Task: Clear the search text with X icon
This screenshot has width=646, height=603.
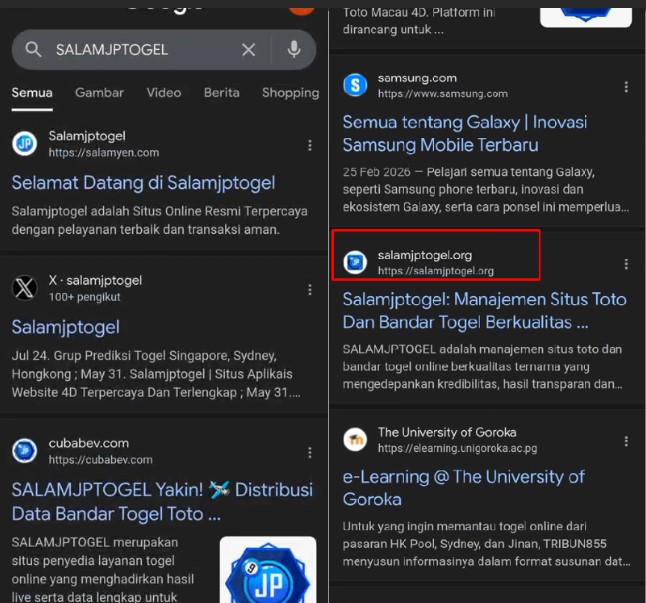Action: point(248,50)
